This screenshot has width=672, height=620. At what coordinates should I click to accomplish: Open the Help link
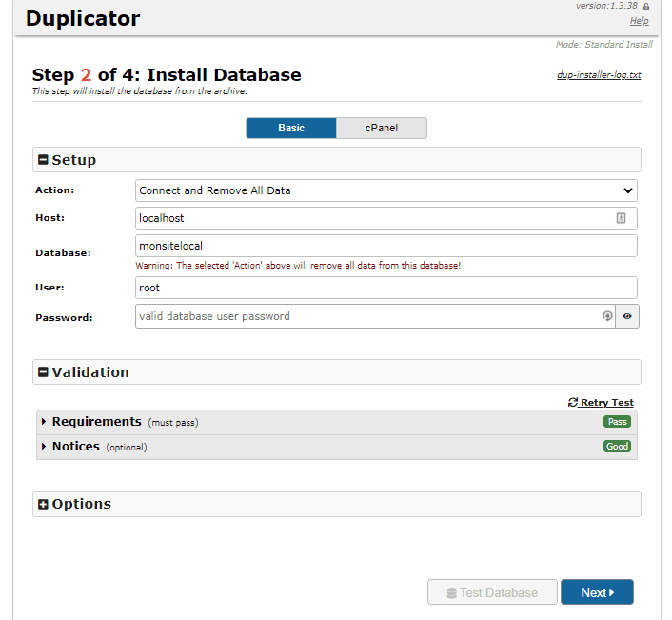click(x=639, y=21)
